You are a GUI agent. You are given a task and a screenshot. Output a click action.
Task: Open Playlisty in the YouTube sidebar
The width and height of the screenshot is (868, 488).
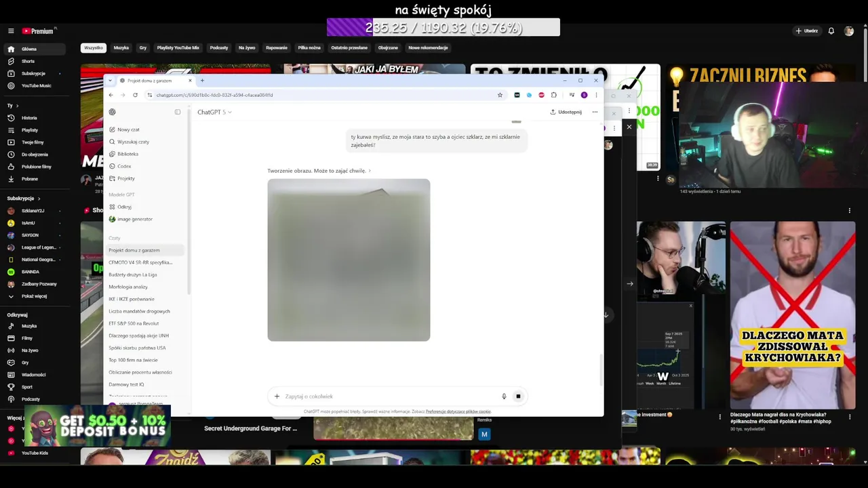29,130
